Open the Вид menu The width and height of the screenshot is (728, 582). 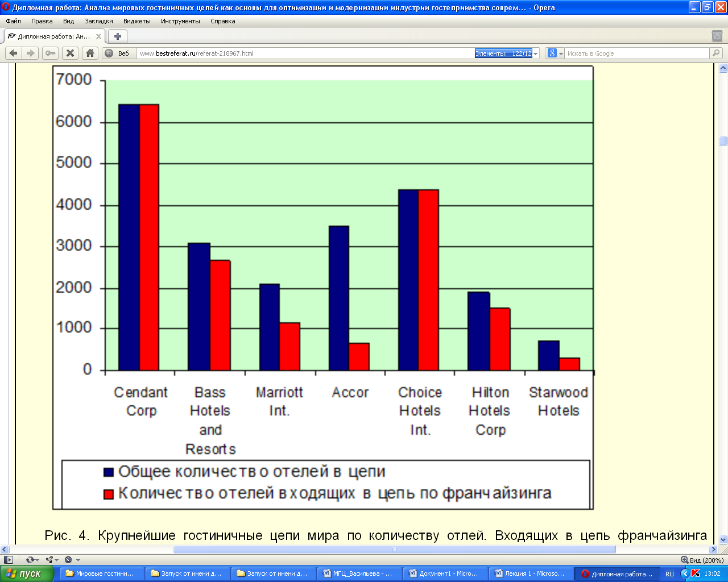point(69,21)
